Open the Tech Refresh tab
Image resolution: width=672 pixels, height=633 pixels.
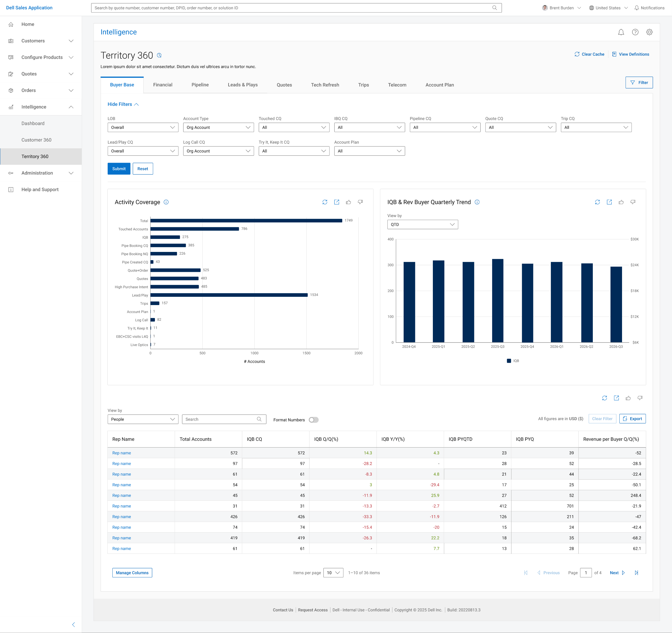pyautogui.click(x=325, y=85)
